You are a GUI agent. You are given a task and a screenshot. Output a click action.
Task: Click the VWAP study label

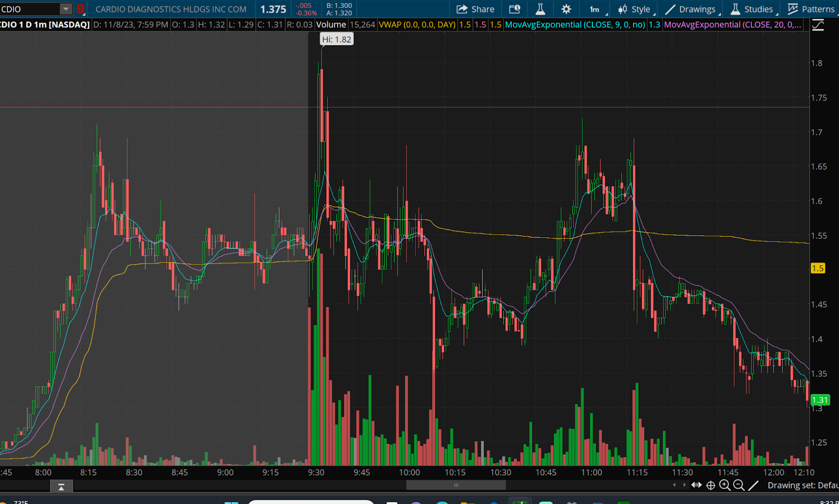pos(417,25)
